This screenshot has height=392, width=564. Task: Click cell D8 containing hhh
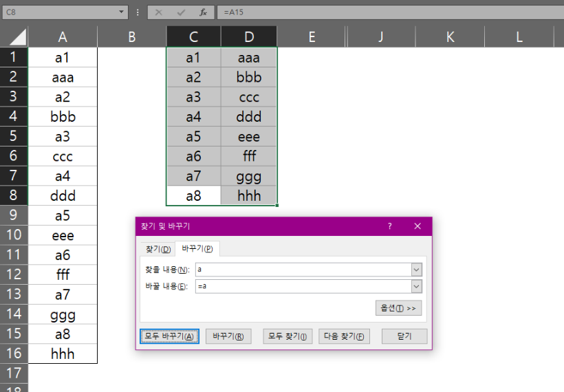click(249, 195)
